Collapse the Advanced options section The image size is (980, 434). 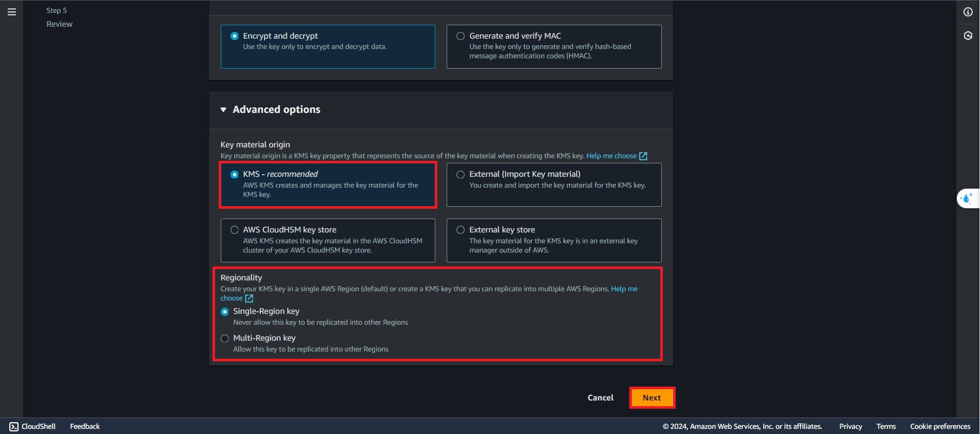[223, 110]
